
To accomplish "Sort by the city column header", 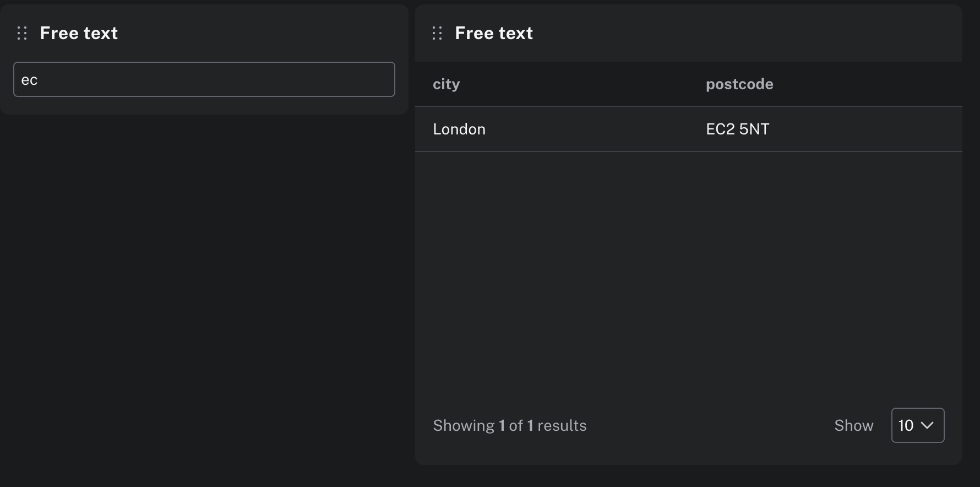I will pyautogui.click(x=446, y=84).
